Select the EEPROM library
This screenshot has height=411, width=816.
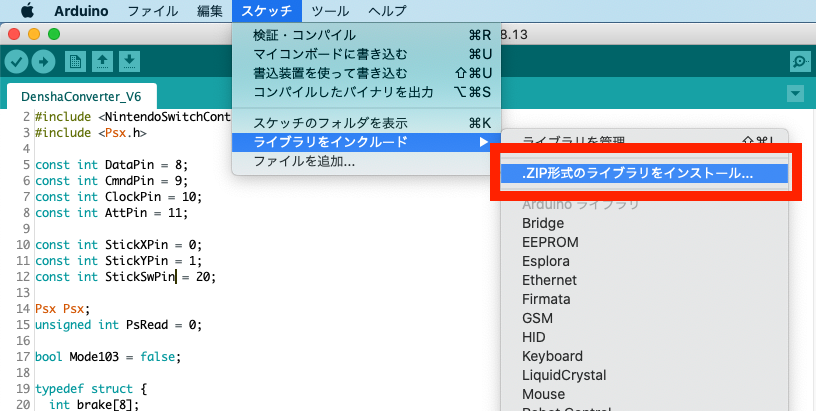click(x=644, y=242)
